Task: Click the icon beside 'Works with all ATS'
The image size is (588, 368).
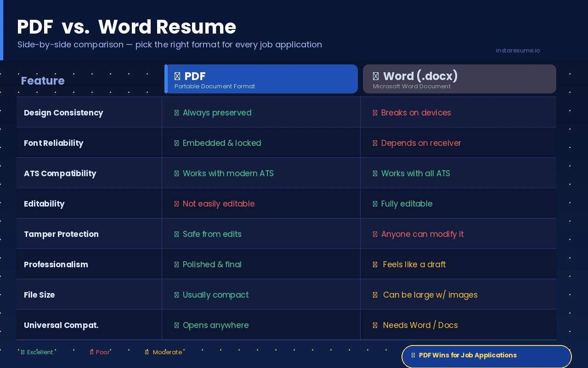Action: [x=374, y=173]
